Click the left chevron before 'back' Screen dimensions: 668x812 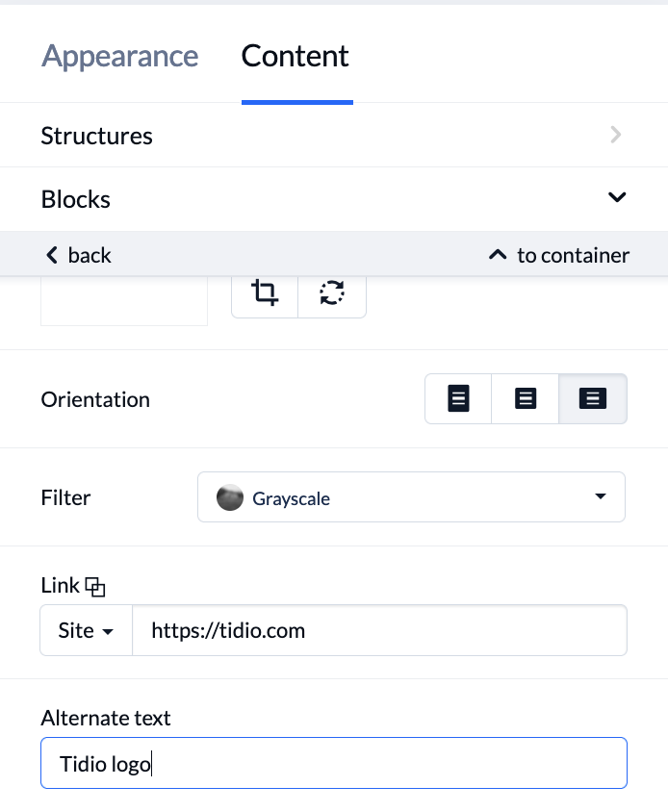(x=52, y=255)
